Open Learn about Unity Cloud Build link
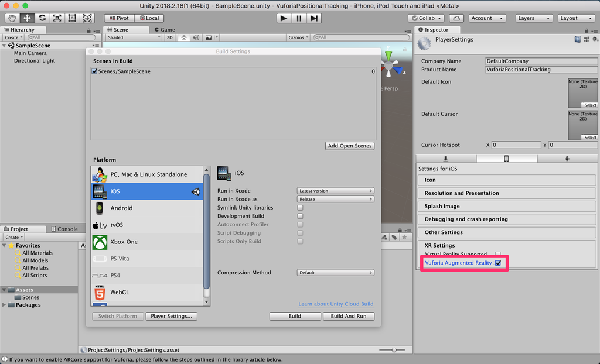This screenshot has height=364, width=600. click(336, 304)
